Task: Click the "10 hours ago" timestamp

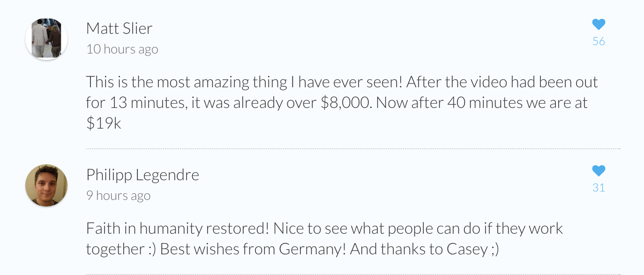Action: (122, 49)
